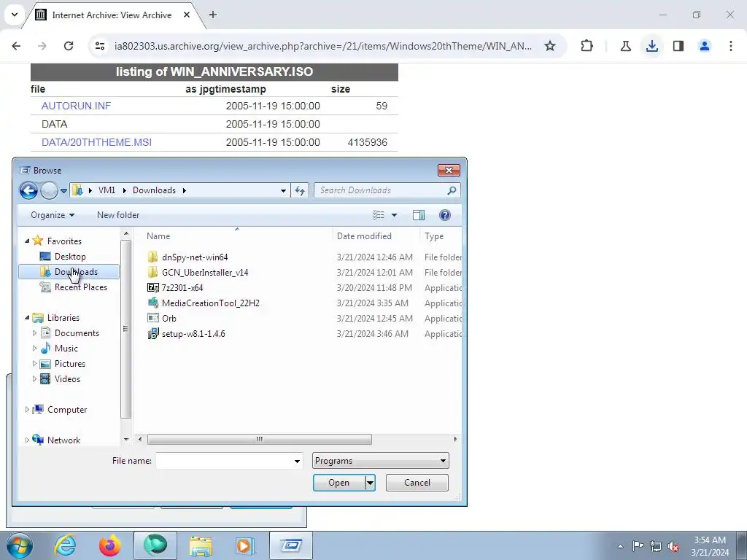The height and width of the screenshot is (560, 747).
Task: Click VM1 in the address breadcrumb
Action: 107,190
